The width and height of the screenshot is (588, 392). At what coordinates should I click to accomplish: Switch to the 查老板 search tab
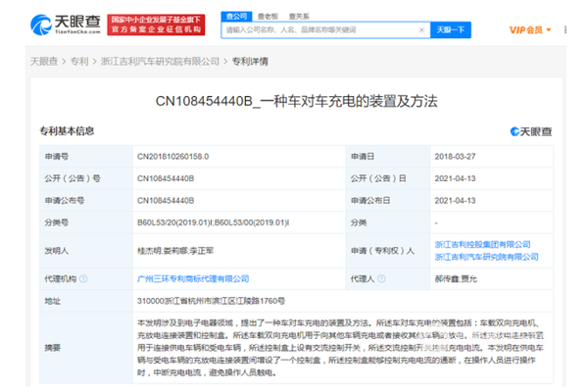click(x=268, y=16)
